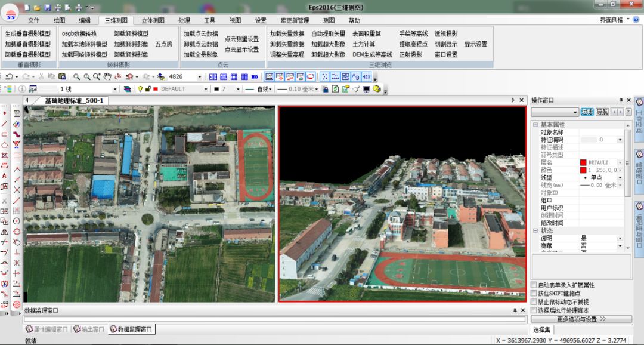Enable 启动表单录入扩展属性 checkbox
The image size is (644, 345).
click(534, 285)
